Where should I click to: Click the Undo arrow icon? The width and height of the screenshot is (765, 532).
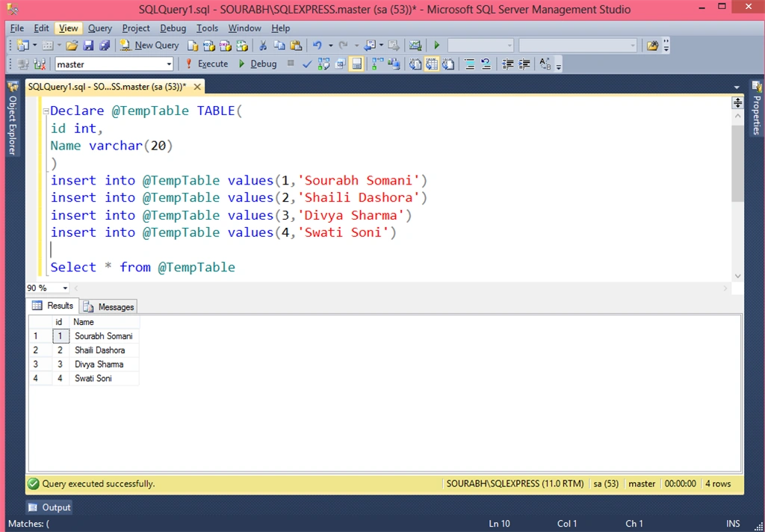coord(317,46)
